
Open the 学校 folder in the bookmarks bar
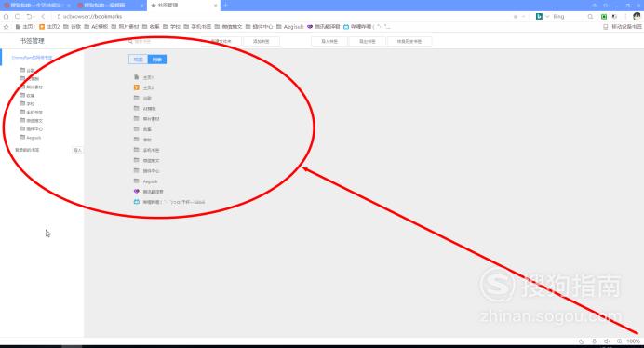(x=171, y=27)
